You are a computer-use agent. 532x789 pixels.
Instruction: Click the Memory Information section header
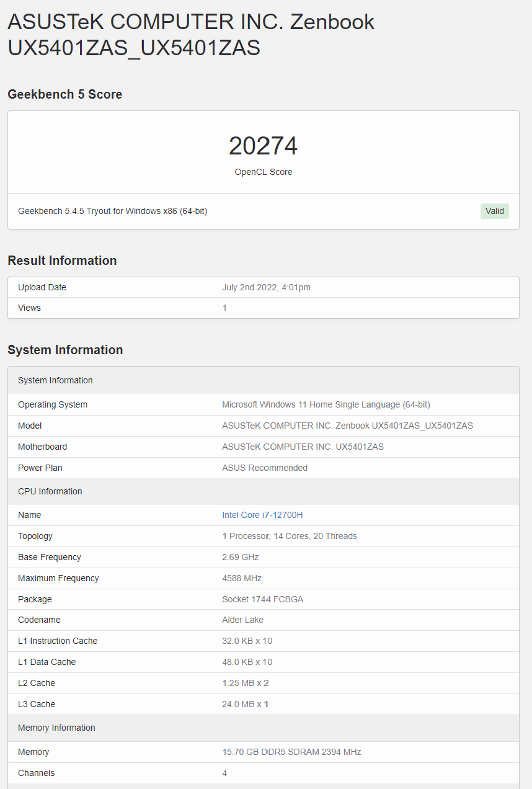point(264,728)
